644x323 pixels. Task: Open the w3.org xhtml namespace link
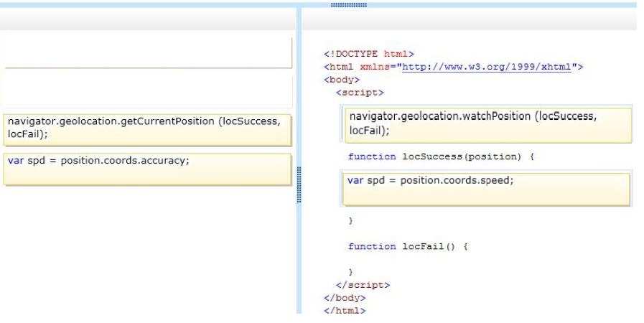click(x=486, y=67)
